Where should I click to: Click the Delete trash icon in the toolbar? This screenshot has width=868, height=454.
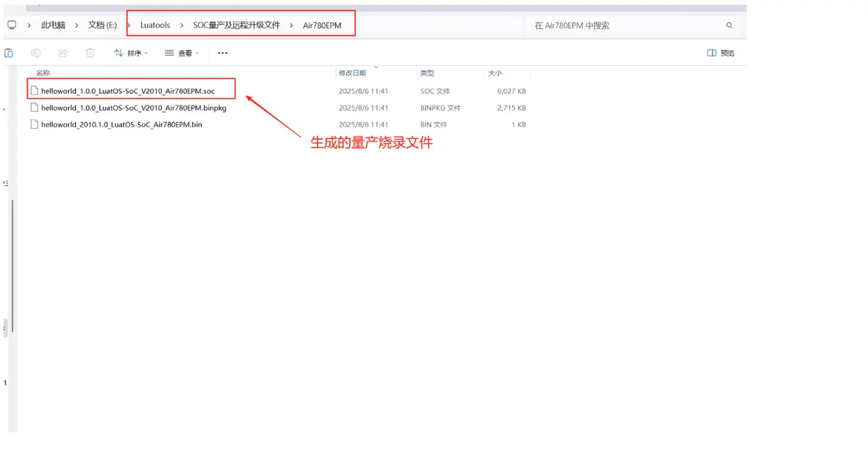[x=90, y=53]
